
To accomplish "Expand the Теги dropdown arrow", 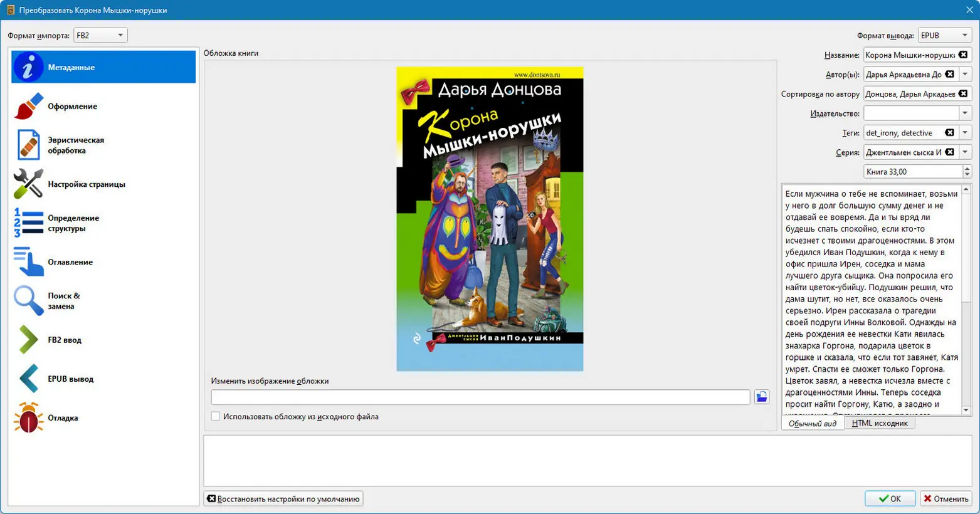I will pos(966,133).
